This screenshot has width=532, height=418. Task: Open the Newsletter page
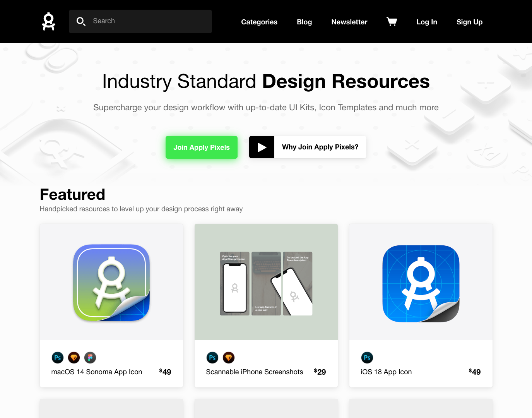coord(349,22)
